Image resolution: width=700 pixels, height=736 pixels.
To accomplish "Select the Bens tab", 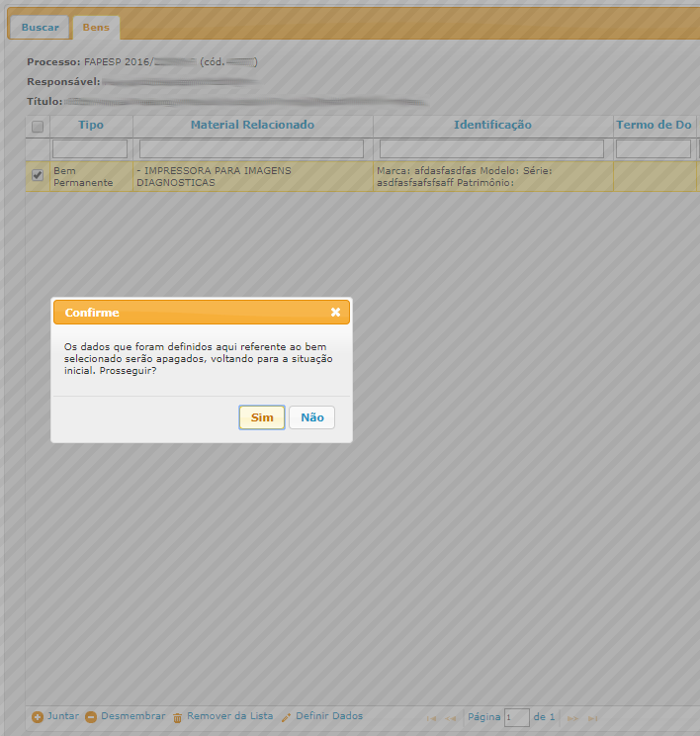I will click(96, 28).
